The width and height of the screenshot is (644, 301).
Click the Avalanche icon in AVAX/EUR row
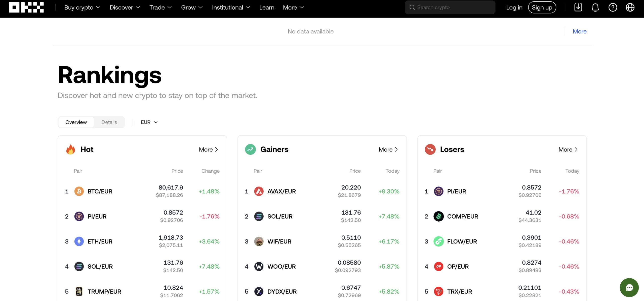tap(259, 191)
